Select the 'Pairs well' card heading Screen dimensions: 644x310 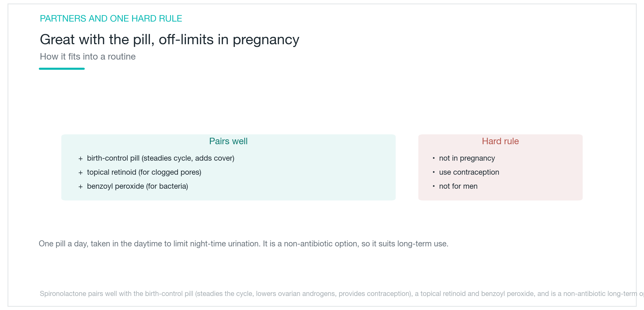point(228,141)
